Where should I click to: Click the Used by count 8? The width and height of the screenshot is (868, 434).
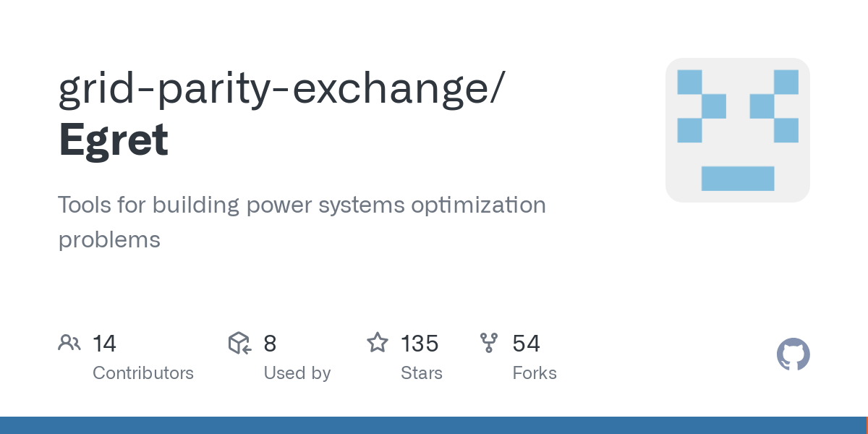click(x=270, y=344)
